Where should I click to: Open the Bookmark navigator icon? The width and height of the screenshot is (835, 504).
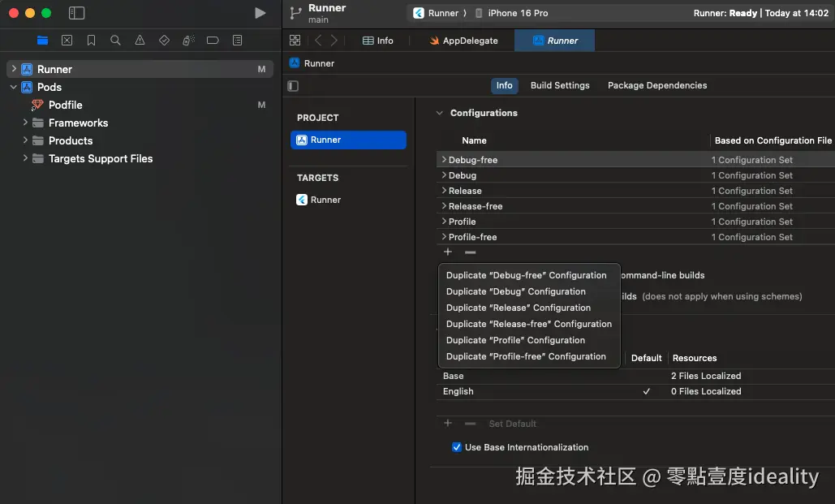[x=91, y=41]
